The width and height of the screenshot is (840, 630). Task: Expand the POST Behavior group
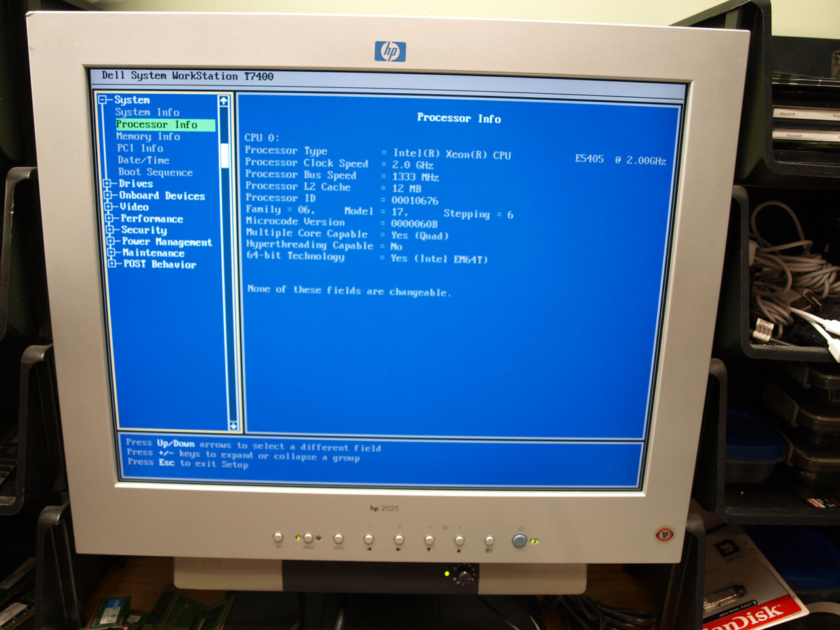[x=112, y=264]
